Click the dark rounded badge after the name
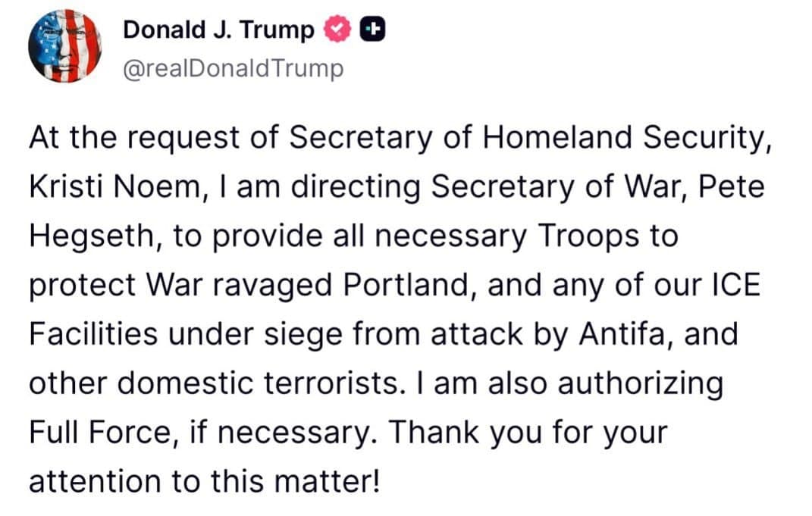Screen dimensions: 812x516 tap(371, 30)
